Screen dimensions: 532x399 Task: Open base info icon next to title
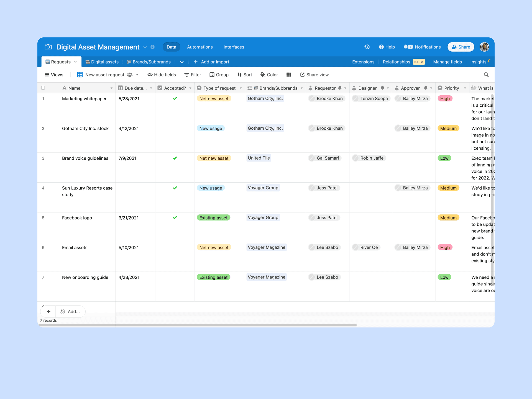(152, 47)
